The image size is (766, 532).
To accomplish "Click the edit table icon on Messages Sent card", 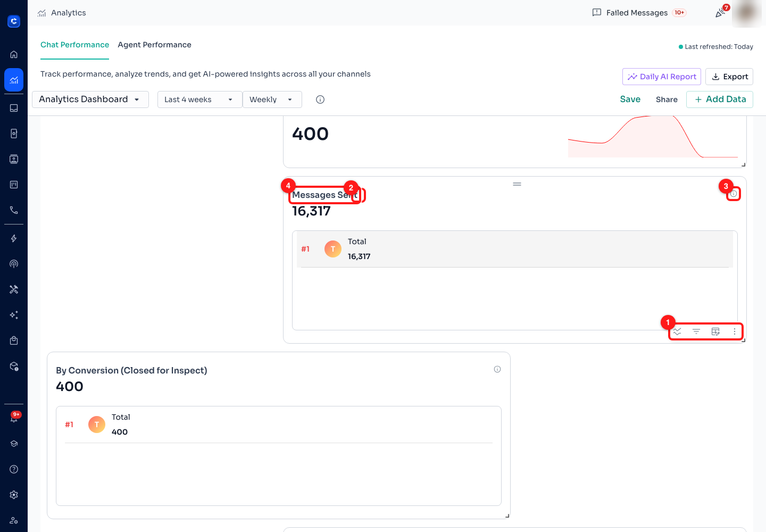I will tap(715, 331).
